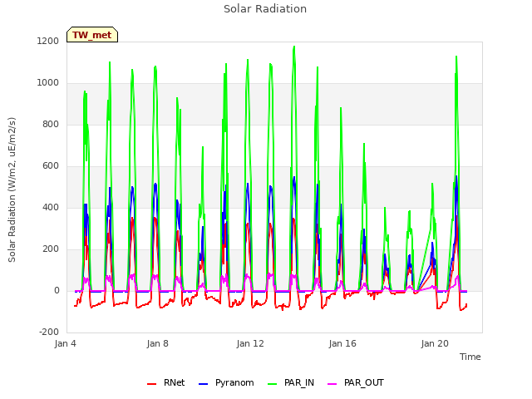Click the blue Pyranom legend color marker
The width and height of the screenshot is (532, 399).
pos(203,384)
